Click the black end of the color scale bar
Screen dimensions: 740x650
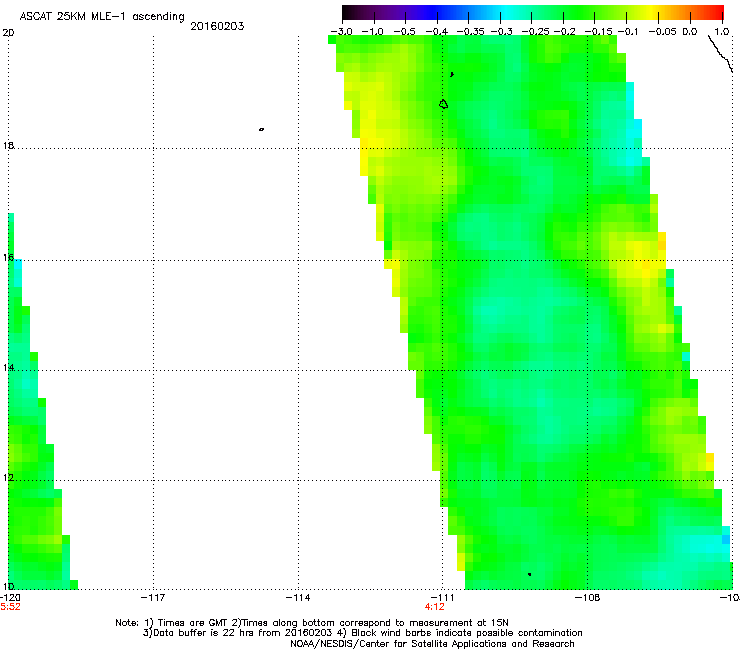[349, 12]
